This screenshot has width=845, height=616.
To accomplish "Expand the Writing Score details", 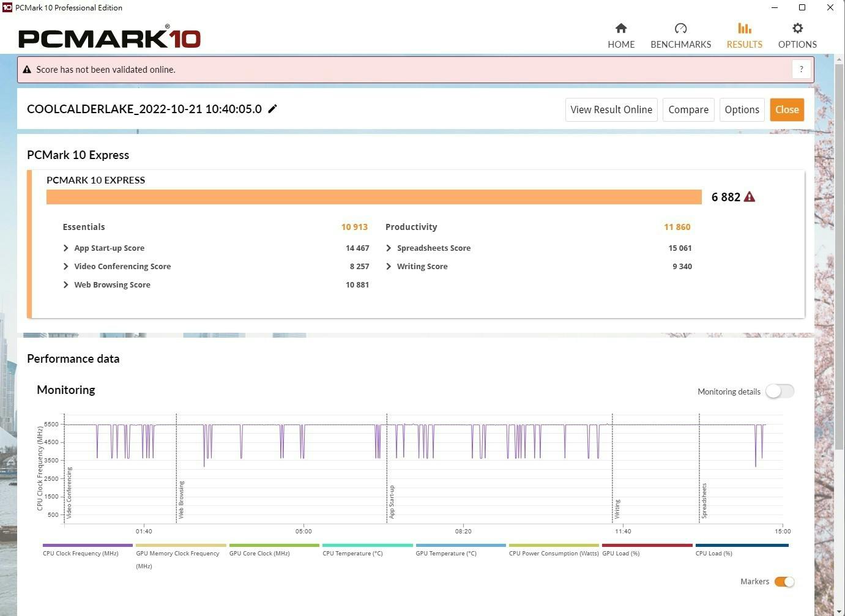I will tap(389, 267).
